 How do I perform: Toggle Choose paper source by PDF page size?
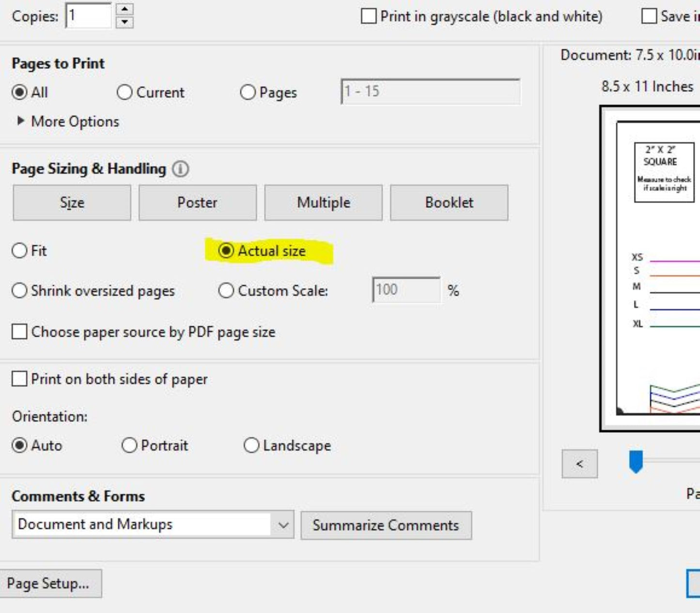pyautogui.click(x=19, y=332)
